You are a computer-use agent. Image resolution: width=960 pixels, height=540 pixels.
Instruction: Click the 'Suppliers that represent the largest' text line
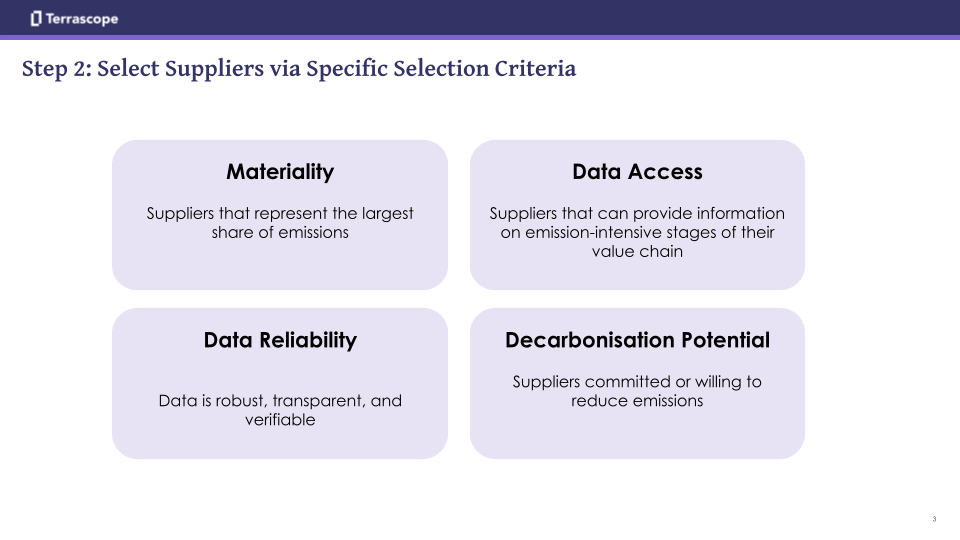click(x=280, y=213)
